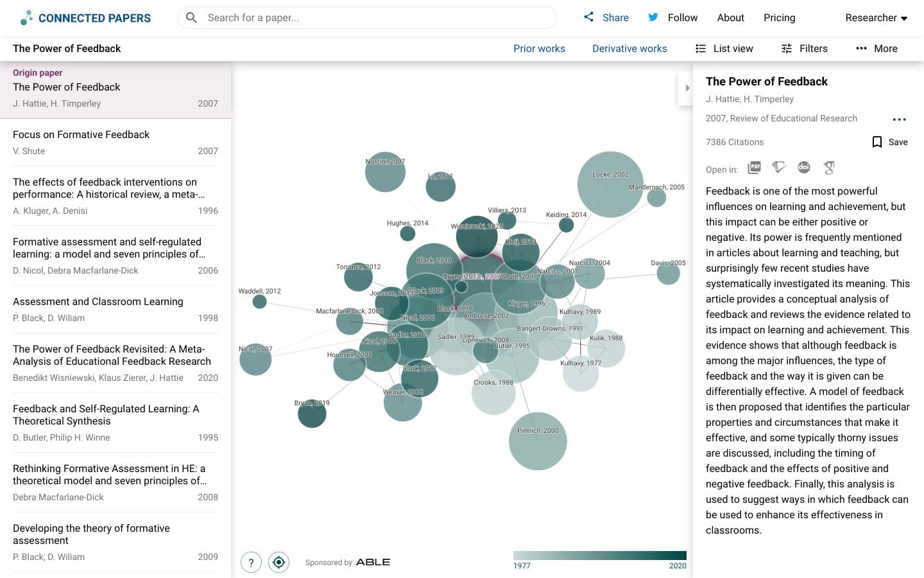Click the Davis, 2005 graph node
Viewport: 924px width, 578px height.
[668, 273]
